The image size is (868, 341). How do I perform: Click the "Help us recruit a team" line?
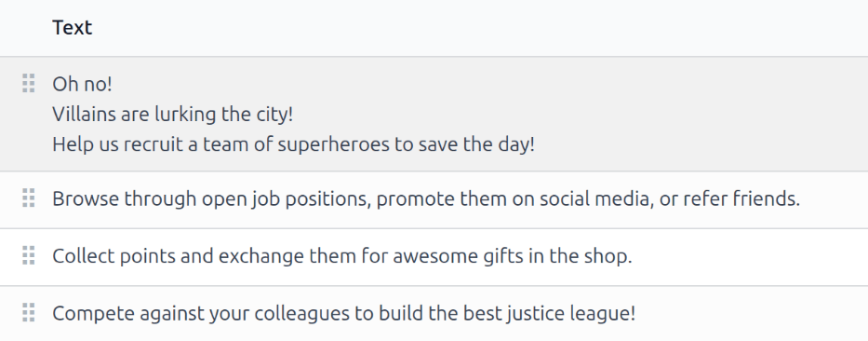[293, 144]
